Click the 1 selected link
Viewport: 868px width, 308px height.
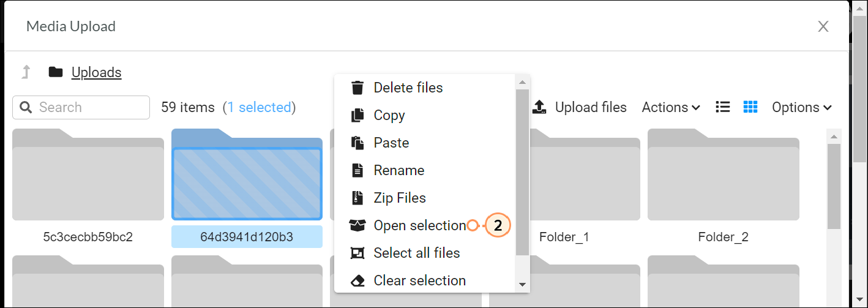[260, 107]
